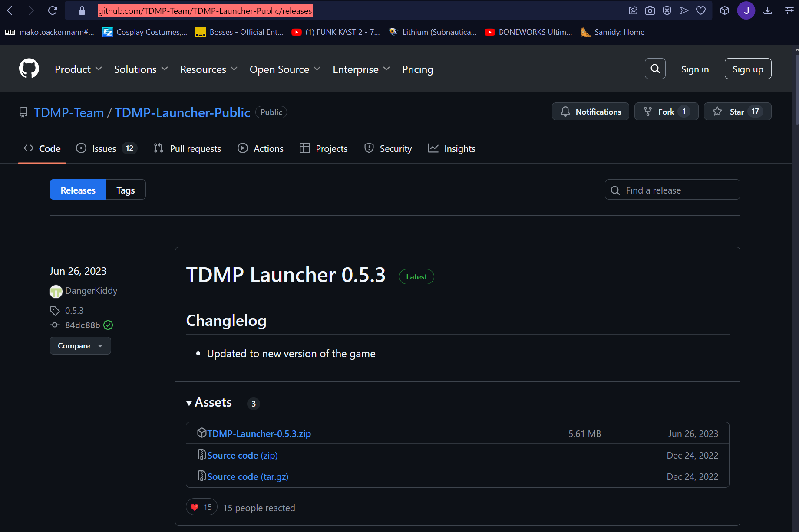Click the 0.5.3 tag icon
The width and height of the screenshot is (799, 532).
click(55, 311)
